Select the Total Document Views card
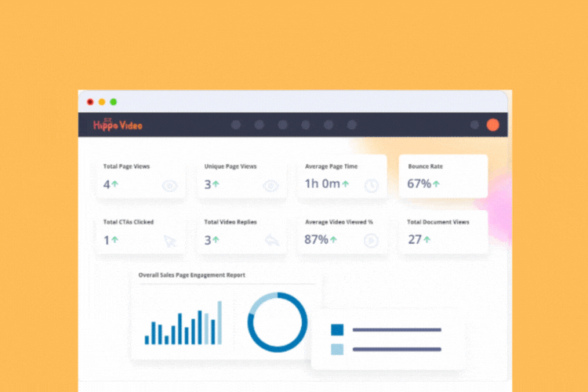This screenshot has height=392, width=588. [443, 232]
